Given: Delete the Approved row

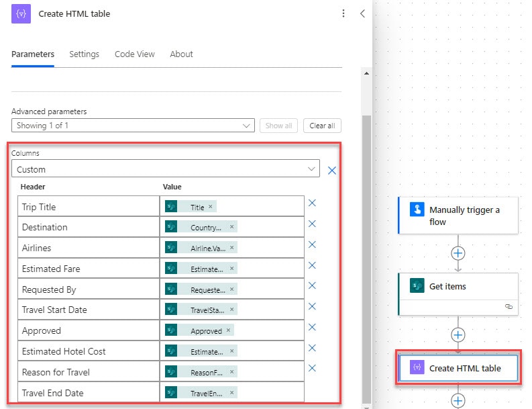Looking at the screenshot, I should tap(312, 327).
